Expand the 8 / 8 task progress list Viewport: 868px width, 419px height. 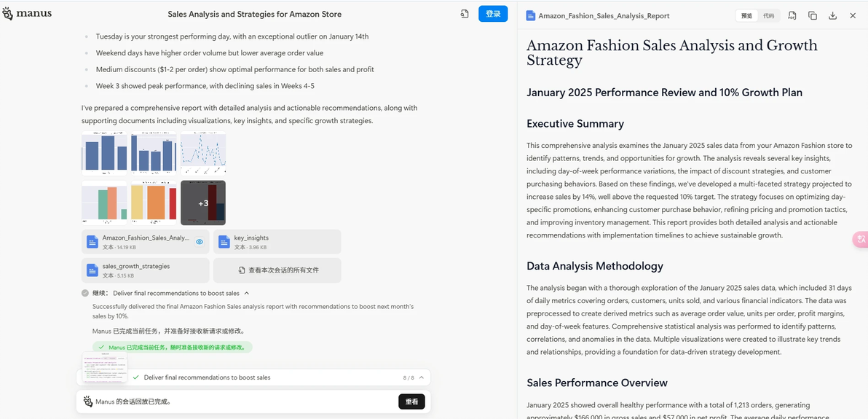pyautogui.click(x=422, y=377)
